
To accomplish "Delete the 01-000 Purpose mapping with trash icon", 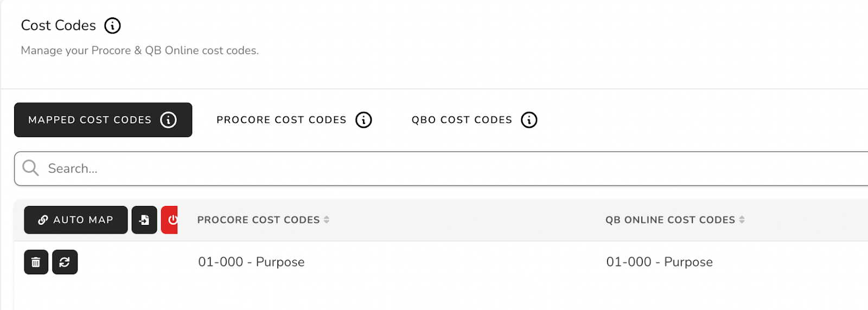I will (x=36, y=262).
